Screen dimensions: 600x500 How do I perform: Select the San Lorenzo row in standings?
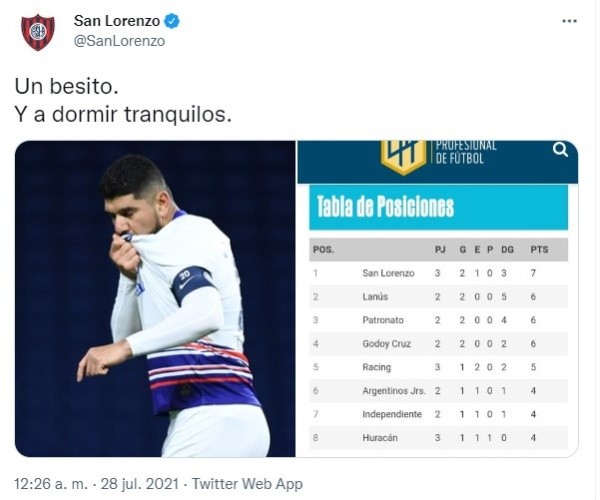click(438, 272)
